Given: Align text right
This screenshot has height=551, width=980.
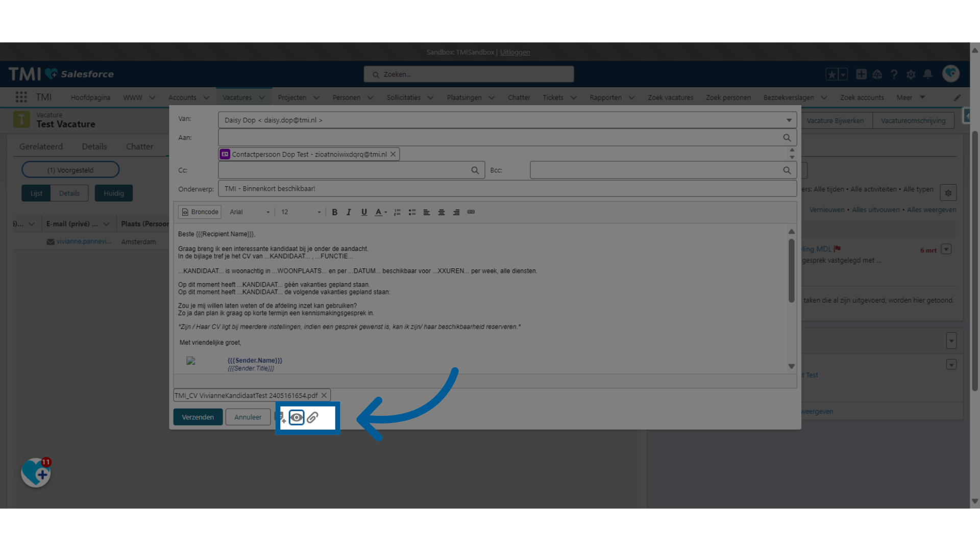Looking at the screenshot, I should [456, 212].
